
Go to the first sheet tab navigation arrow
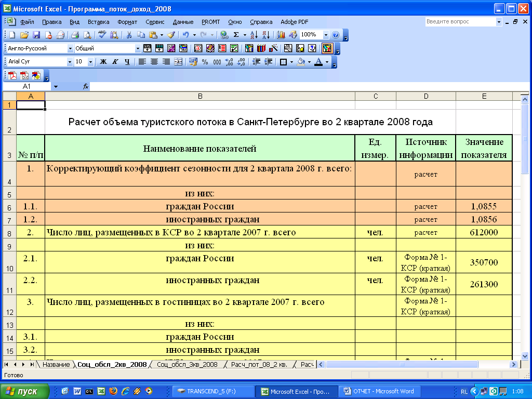[x=6, y=364]
